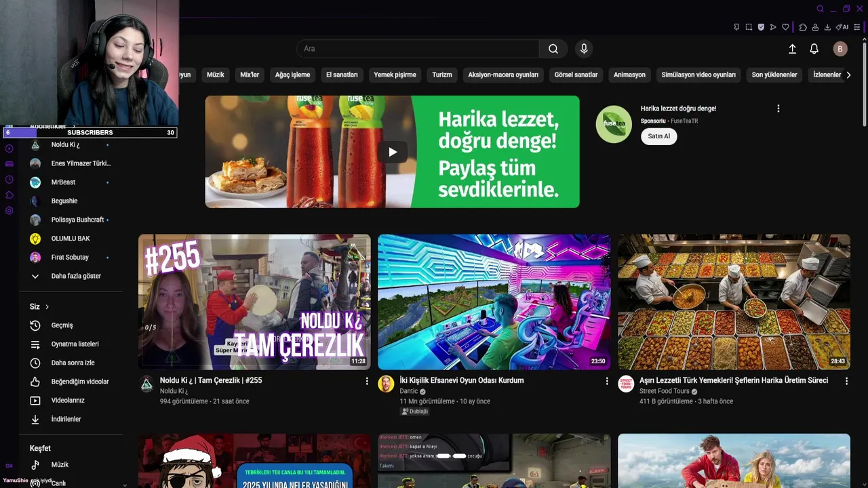The image size is (868, 488).
Task: Open the browser snapshot capture tool
Action: click(749, 27)
